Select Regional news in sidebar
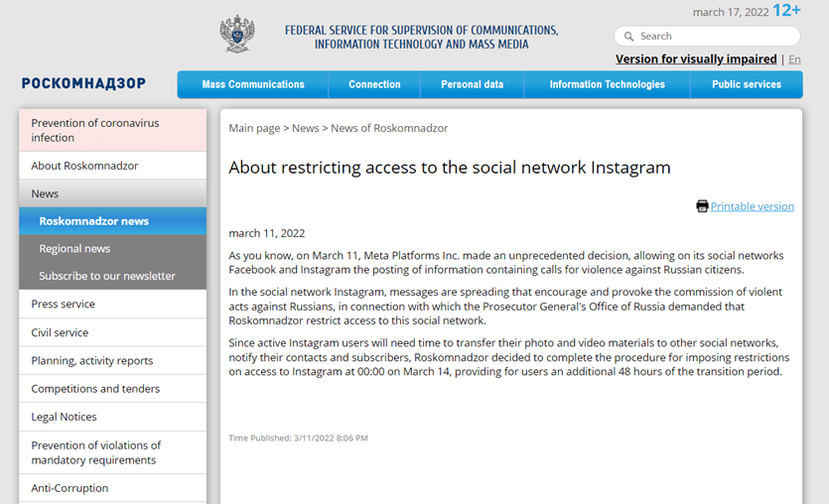The height and width of the screenshot is (504, 829). (x=112, y=249)
